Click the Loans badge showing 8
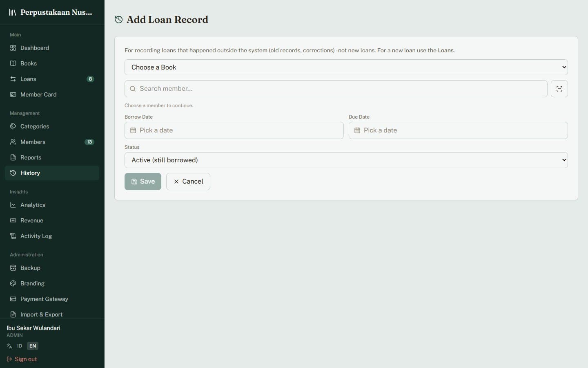The width and height of the screenshot is (588, 368). coord(90,79)
